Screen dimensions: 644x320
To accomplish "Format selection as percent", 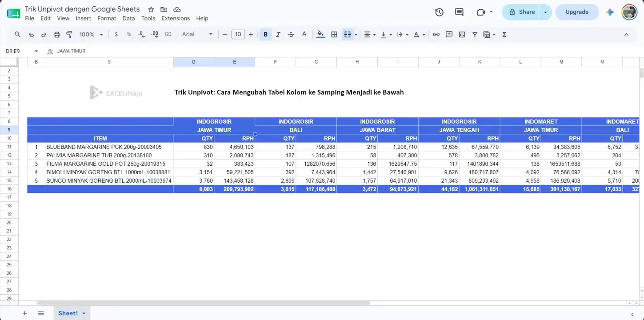I will pos(129,34).
